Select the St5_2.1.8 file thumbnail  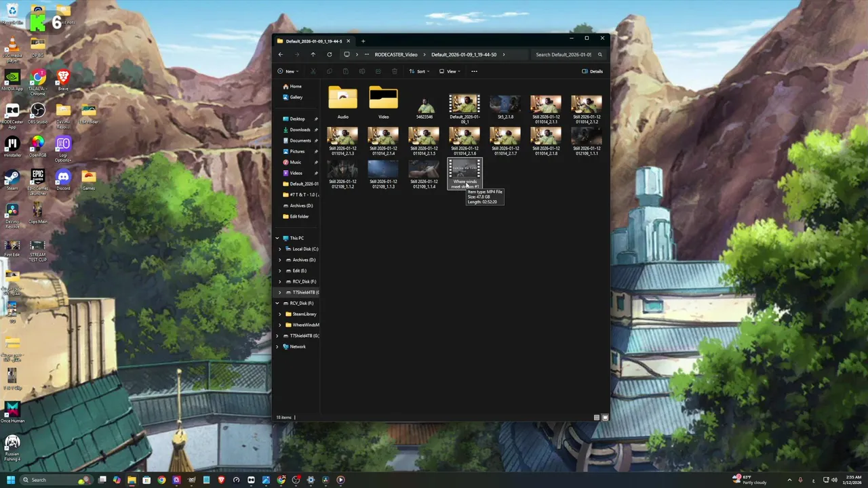[505, 106]
